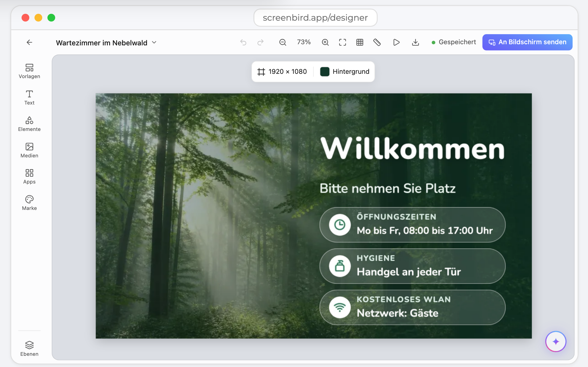The height and width of the screenshot is (367, 588).
Task: Open the Medien media panel
Action: point(29,150)
